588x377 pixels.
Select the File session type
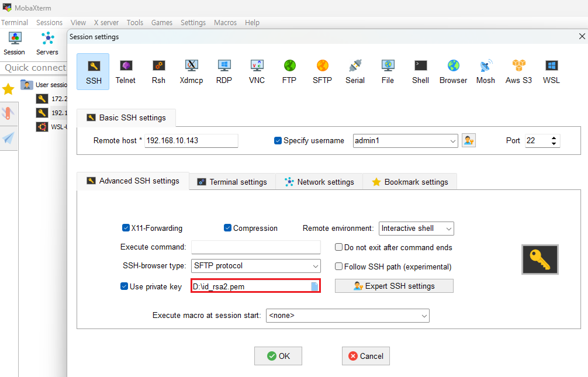[x=388, y=71]
